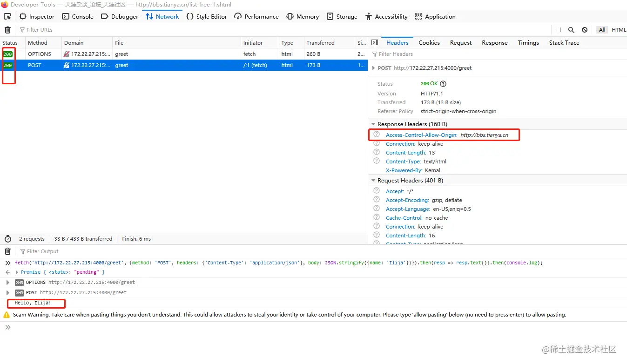
Task: Expand the pending Promise object
Action: 16,272
